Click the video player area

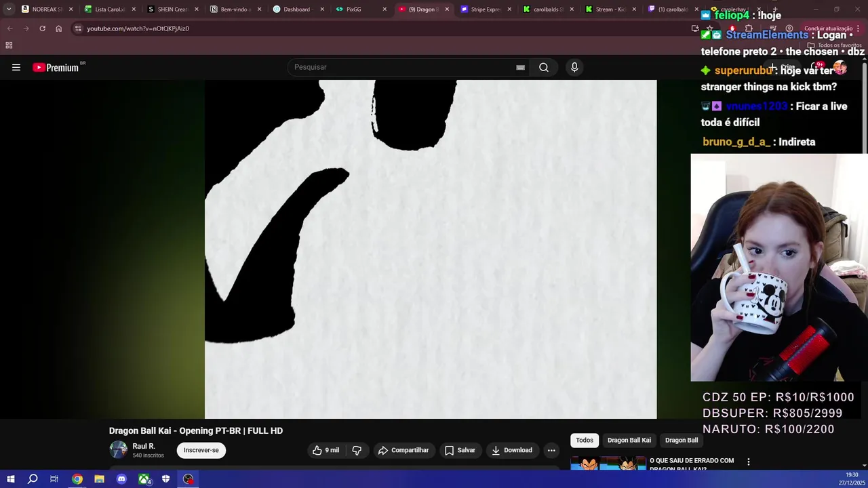[431, 249]
